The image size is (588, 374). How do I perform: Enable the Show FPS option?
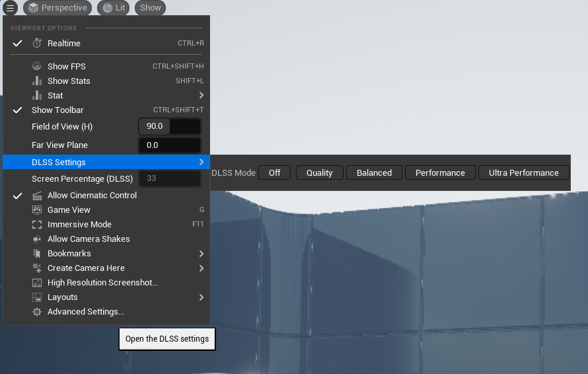point(106,66)
